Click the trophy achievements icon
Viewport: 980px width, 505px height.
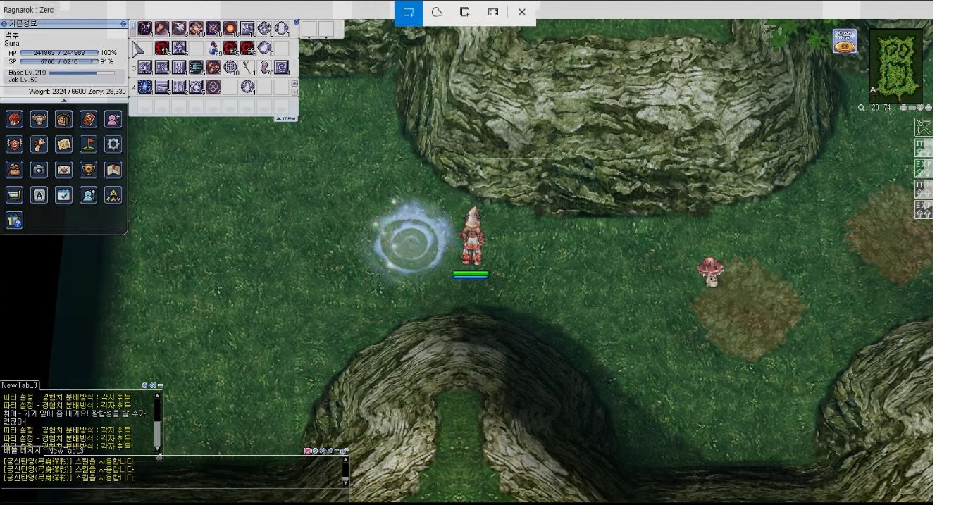pos(89,170)
